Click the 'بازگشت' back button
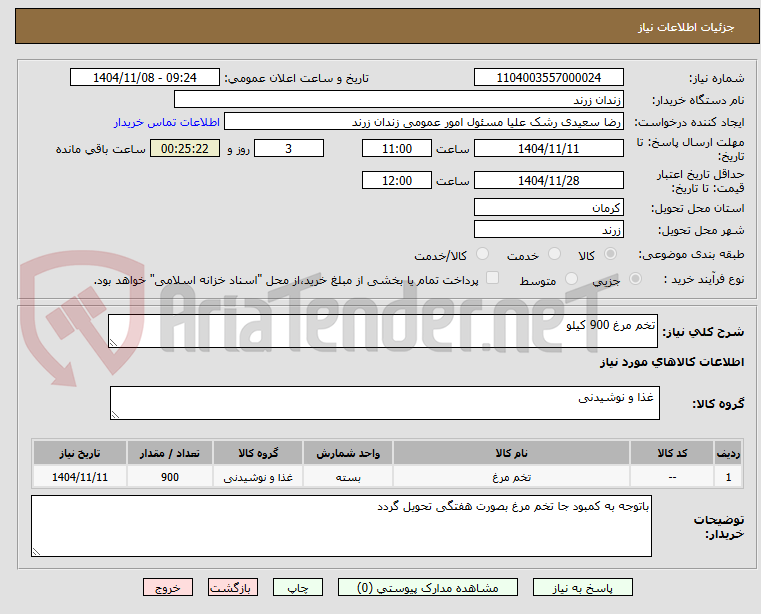761x614 pixels. [232, 587]
